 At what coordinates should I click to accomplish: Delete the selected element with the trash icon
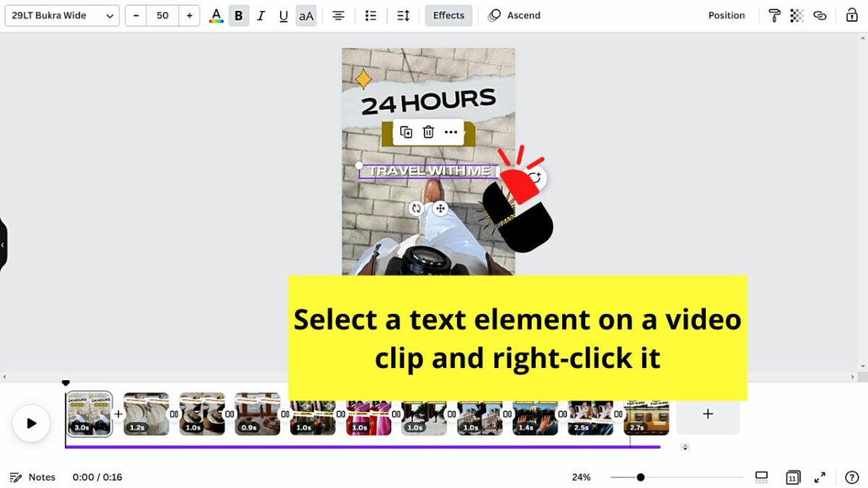pyautogui.click(x=428, y=132)
